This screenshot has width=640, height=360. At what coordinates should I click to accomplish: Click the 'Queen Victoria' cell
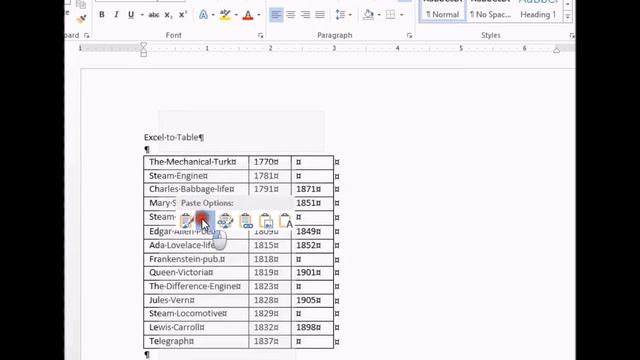click(x=196, y=273)
